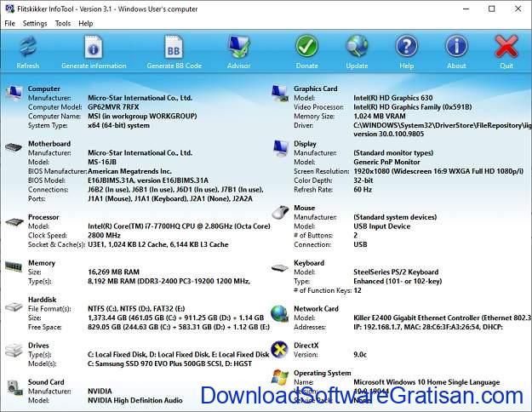Click the 32-bit color depth value
Screen dimensions: 532x412
pos(363,180)
